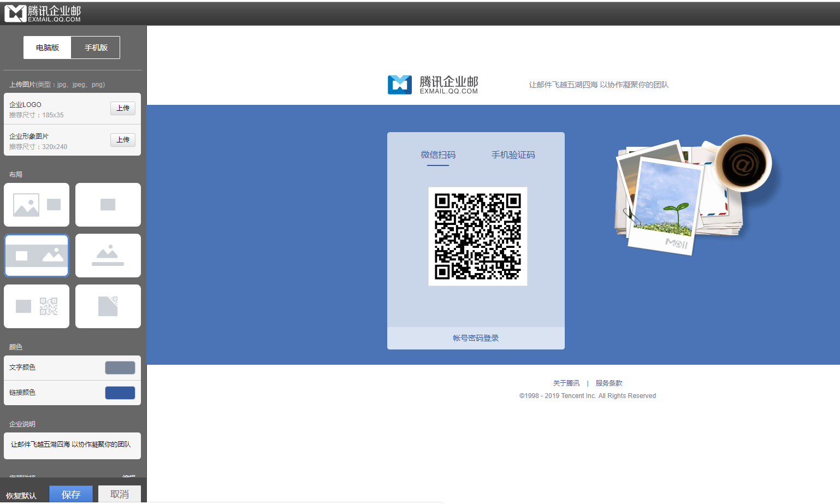Click the QR code in login box
The image size is (840, 504).
point(477,236)
